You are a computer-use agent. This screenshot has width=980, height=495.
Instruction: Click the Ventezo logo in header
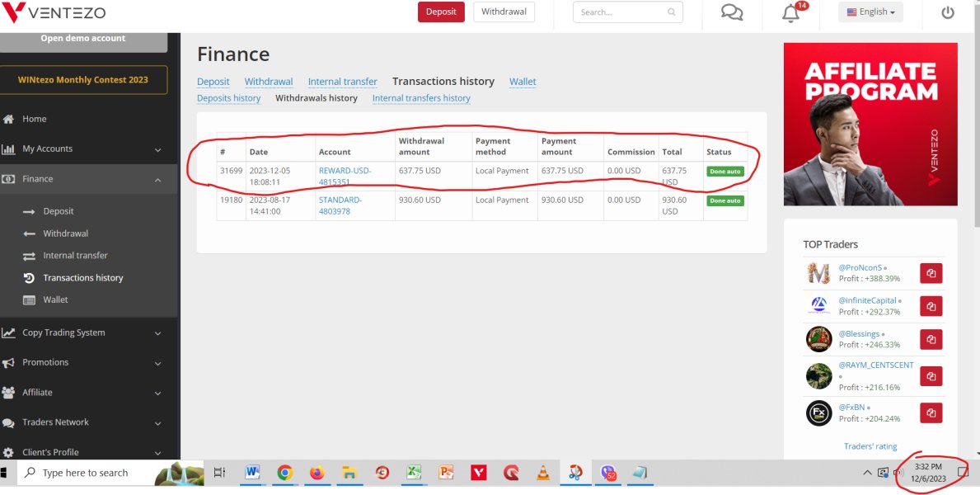(x=54, y=12)
